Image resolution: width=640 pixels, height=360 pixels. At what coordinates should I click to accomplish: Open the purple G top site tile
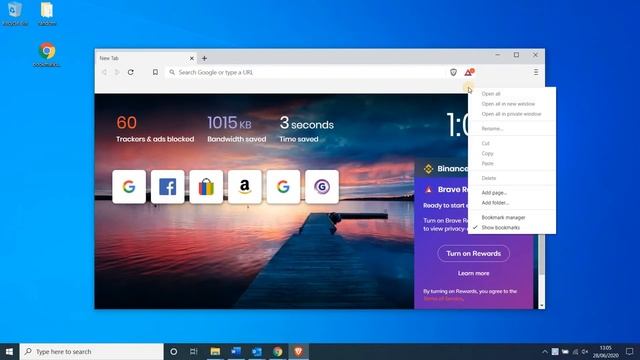[322, 187]
